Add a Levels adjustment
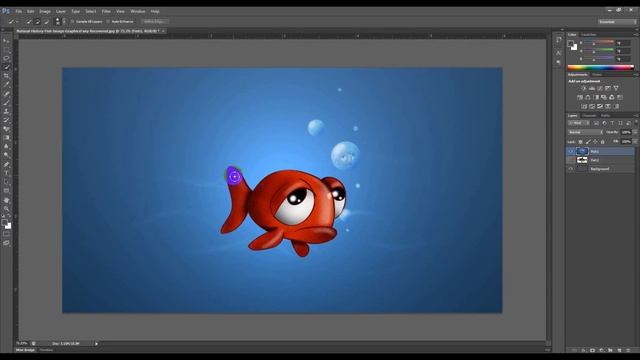The width and height of the screenshot is (640, 360). (x=592, y=88)
